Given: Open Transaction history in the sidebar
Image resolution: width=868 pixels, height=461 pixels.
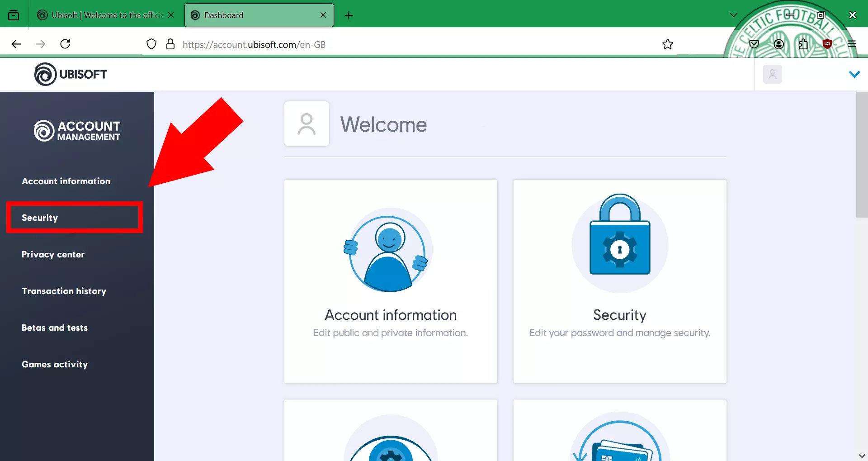Looking at the screenshot, I should click(x=64, y=291).
